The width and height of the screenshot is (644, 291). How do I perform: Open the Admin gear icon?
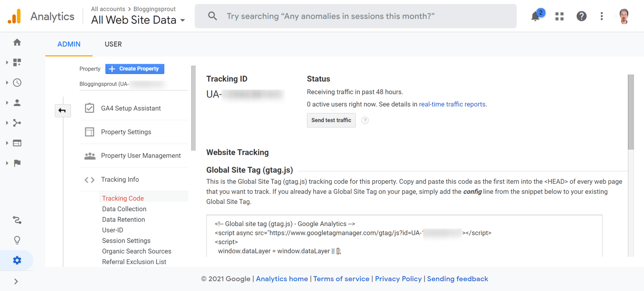tap(17, 260)
